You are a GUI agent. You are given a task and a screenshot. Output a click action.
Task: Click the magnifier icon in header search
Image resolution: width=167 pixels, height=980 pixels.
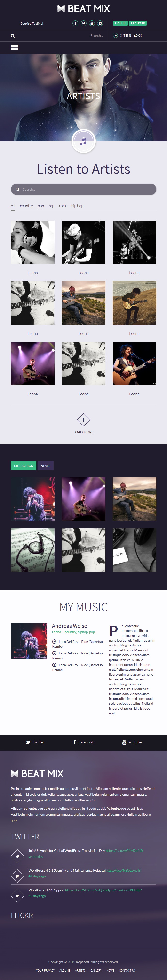click(x=13, y=36)
